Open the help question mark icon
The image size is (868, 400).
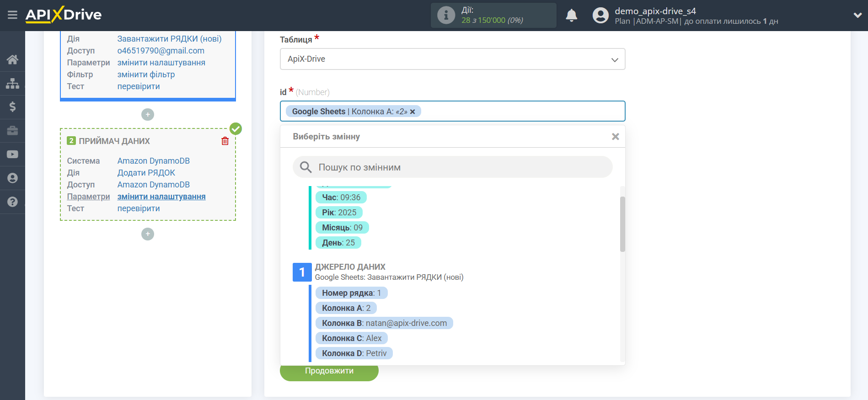(x=12, y=202)
